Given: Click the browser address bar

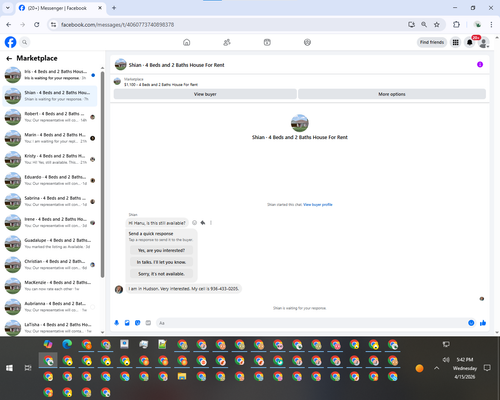Looking at the screenshot, I should coord(230,25).
